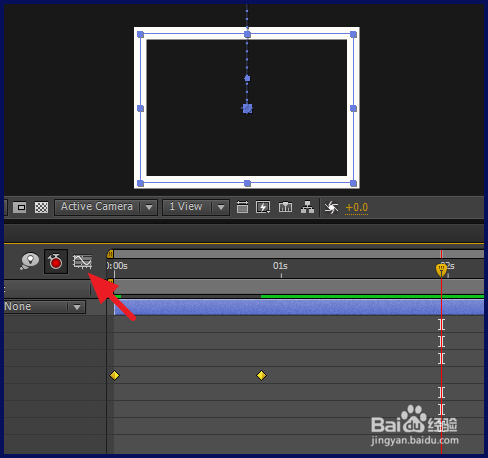
Task: Open the Active Camera view dropdown
Action: click(x=106, y=207)
